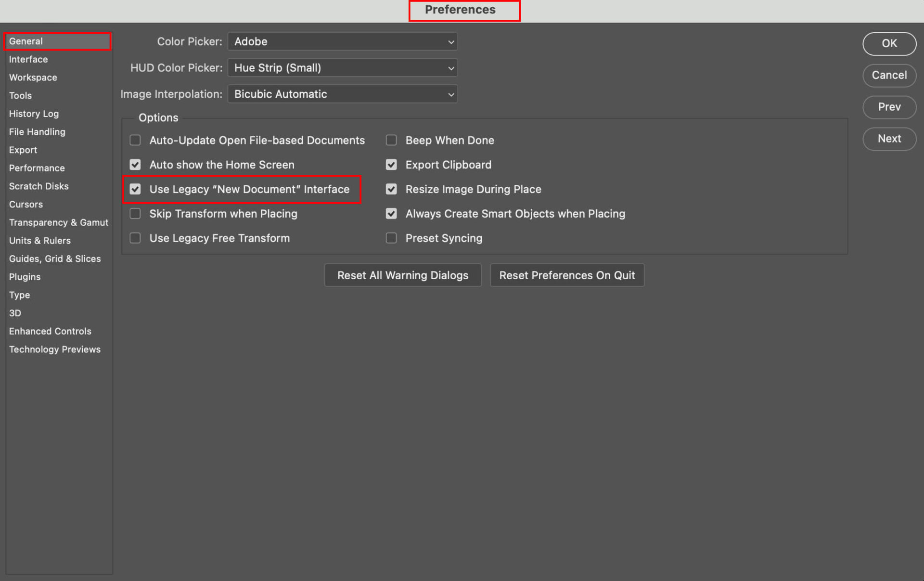Disable Use Legacy "New Document" Interface
This screenshot has height=581, width=924.
[x=135, y=189]
